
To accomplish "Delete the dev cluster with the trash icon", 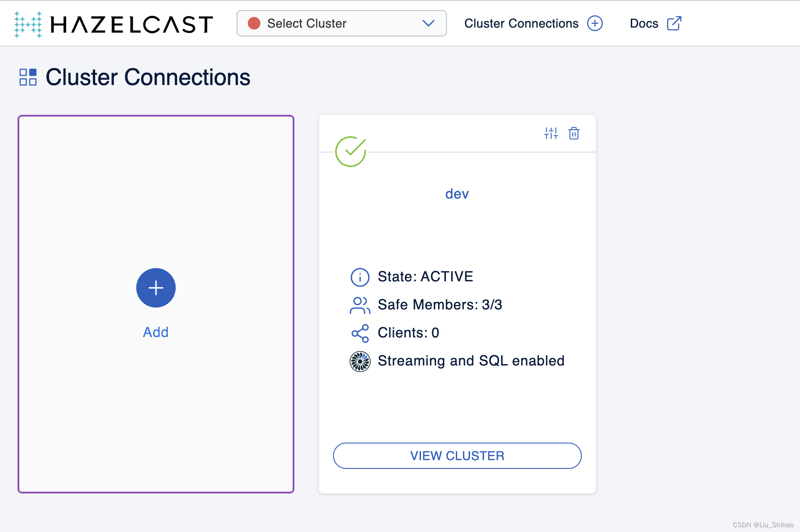I will 574,133.
